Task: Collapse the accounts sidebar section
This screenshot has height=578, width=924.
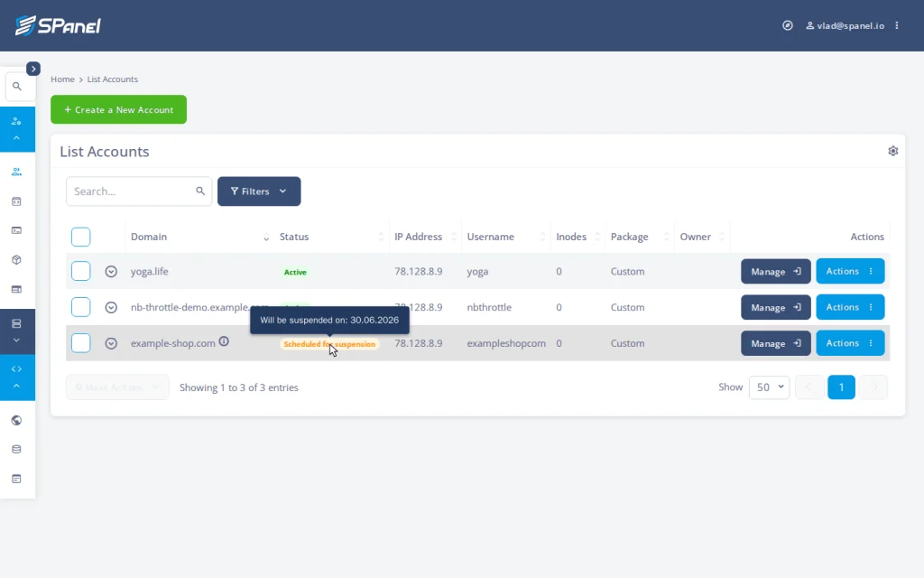Action: click(x=17, y=129)
